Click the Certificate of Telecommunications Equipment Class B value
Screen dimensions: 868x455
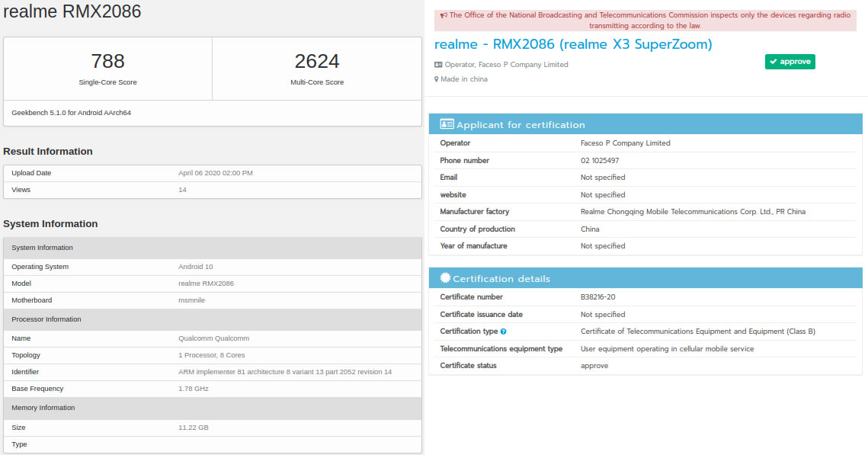click(x=698, y=331)
